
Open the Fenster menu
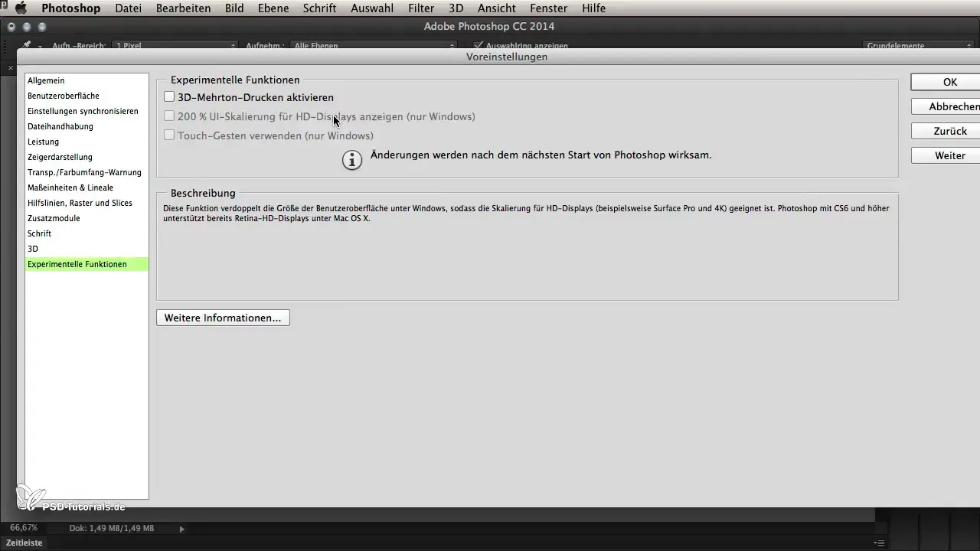point(548,8)
